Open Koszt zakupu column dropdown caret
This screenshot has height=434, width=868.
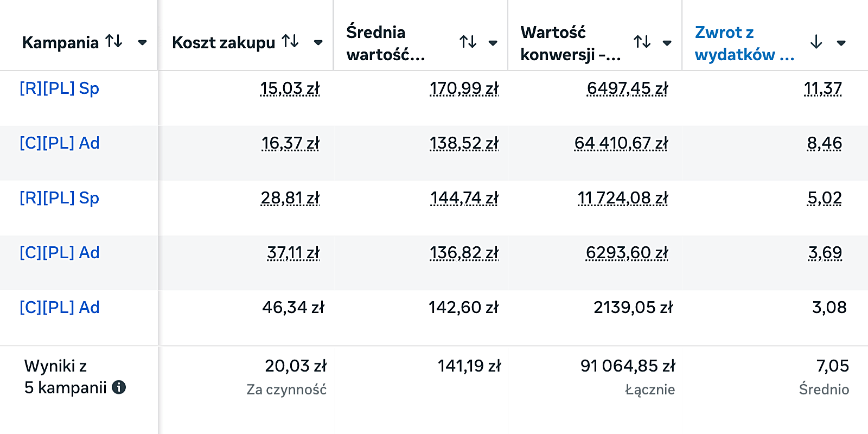[318, 42]
